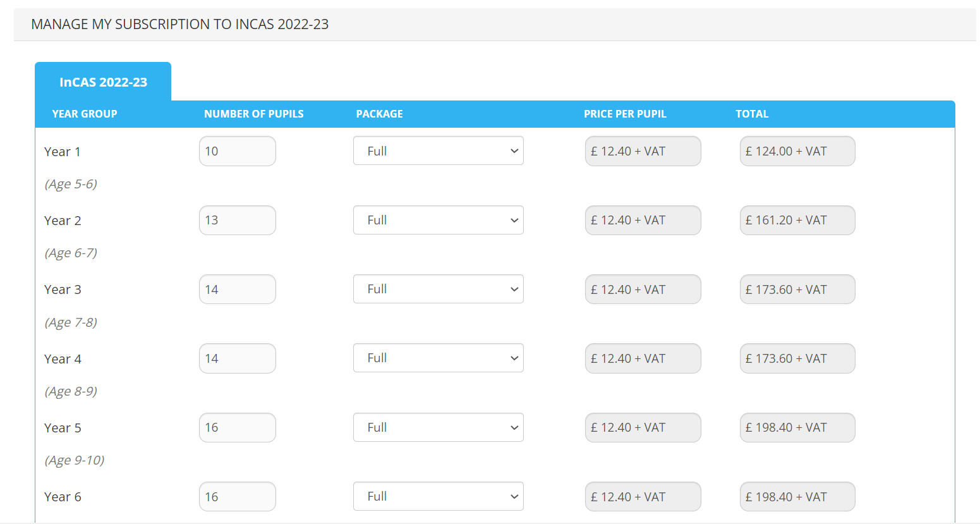Screen dimensions: 980x524
Task: Click the (Age 5-6) text
Action: (x=71, y=184)
